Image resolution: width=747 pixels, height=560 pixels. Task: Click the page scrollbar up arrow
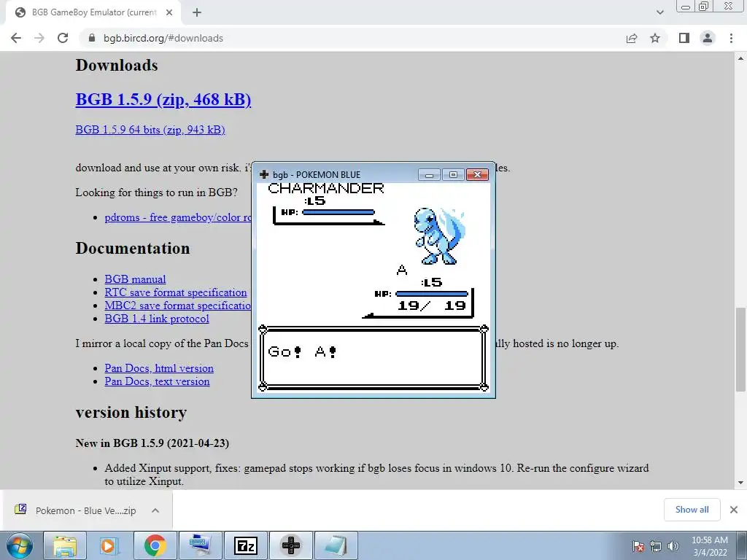(x=741, y=58)
